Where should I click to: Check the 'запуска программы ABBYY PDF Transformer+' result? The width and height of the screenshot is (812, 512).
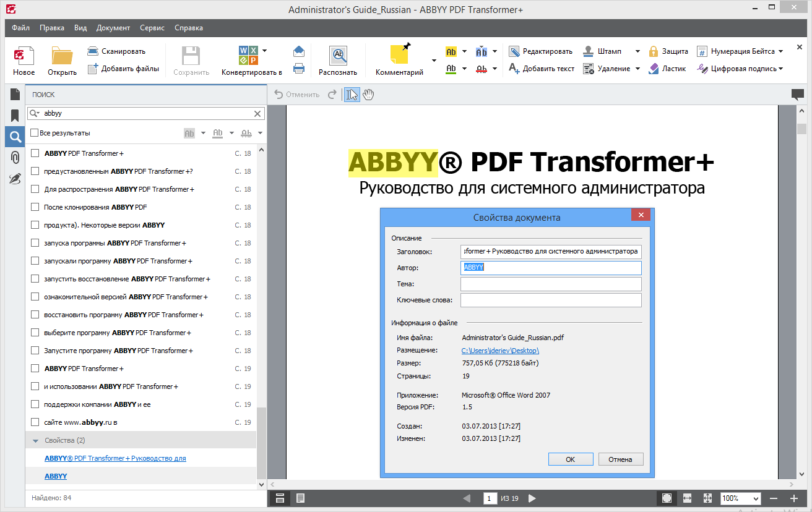click(35, 243)
